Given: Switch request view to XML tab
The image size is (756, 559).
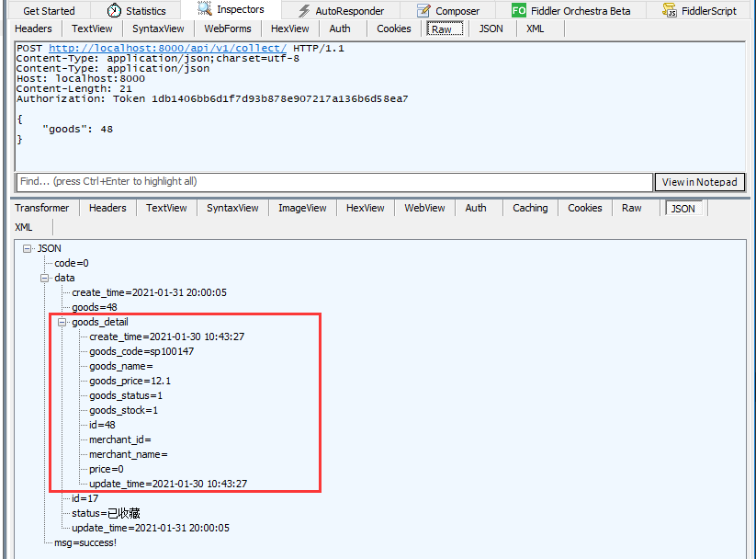Looking at the screenshot, I should point(536,29).
